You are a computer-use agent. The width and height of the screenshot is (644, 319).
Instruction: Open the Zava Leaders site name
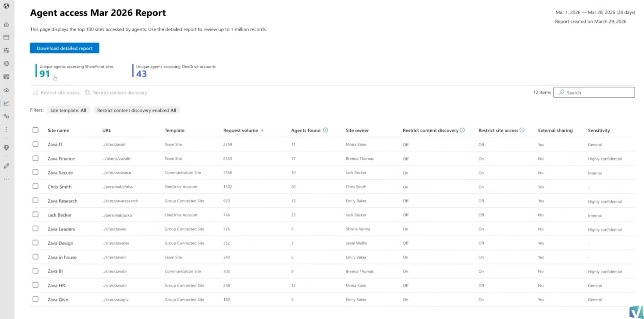(x=61, y=229)
